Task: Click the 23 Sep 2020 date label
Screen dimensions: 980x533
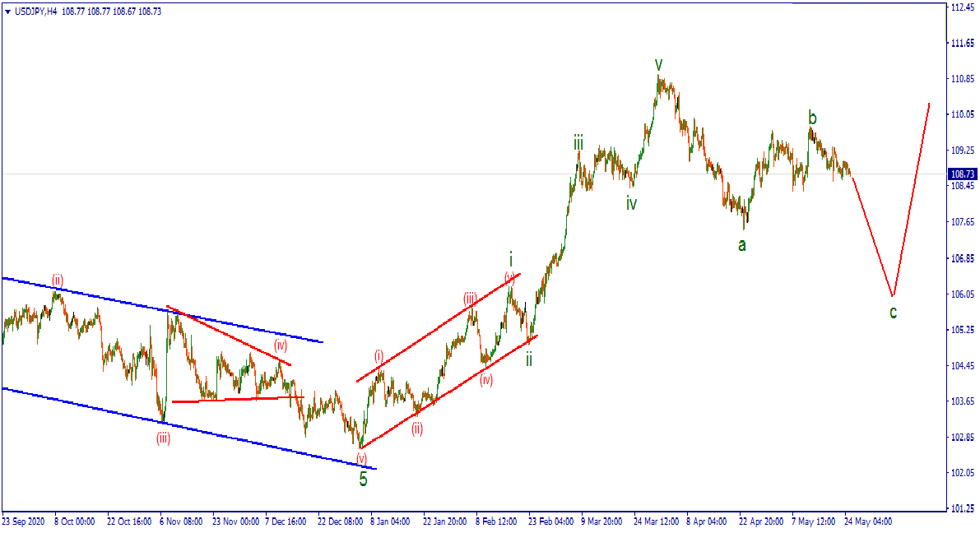Action: pyautogui.click(x=24, y=521)
